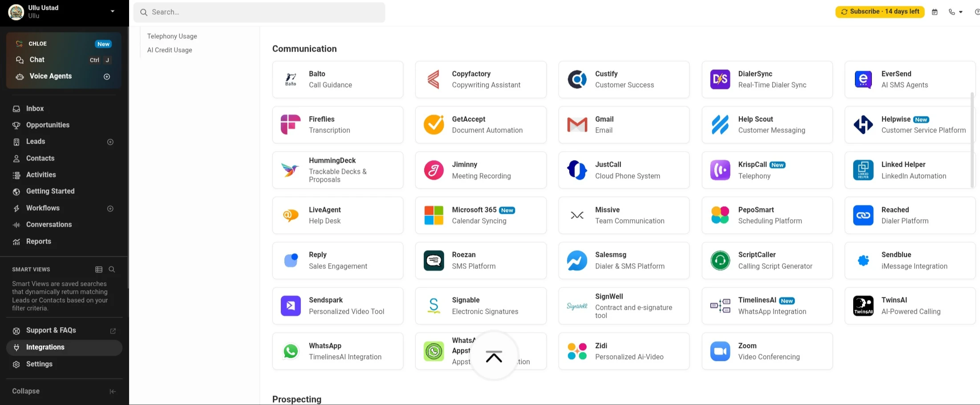Open Getting Started in sidebar
The height and width of the screenshot is (405, 980).
(x=64, y=191)
